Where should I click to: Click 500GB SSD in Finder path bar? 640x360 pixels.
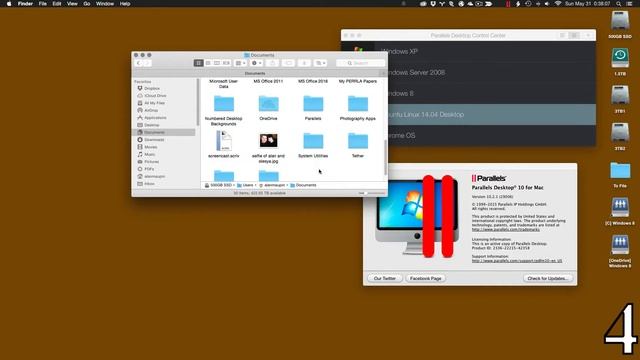tap(218, 185)
